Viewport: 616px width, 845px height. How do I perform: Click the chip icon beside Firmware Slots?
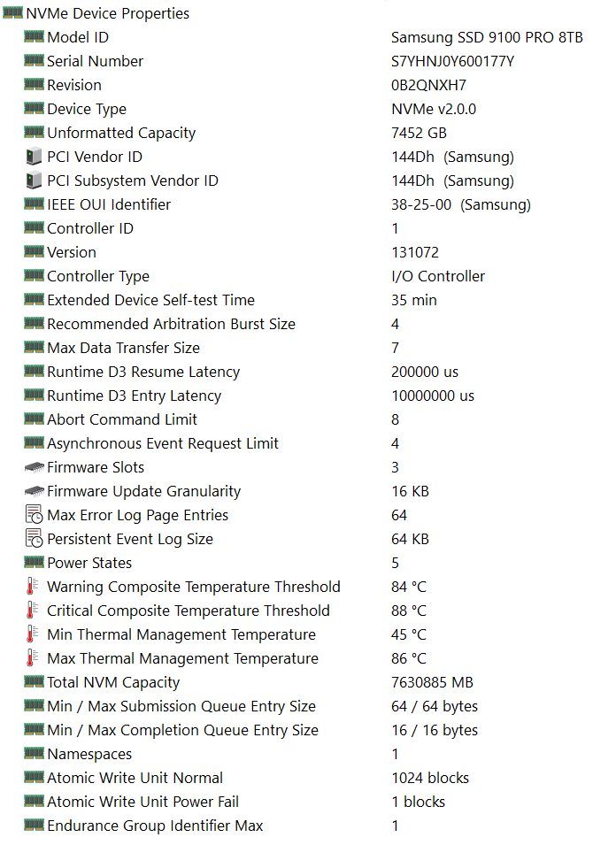tap(34, 467)
